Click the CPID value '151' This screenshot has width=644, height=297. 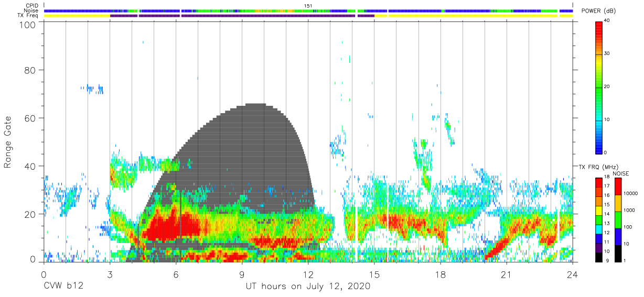pos(308,6)
